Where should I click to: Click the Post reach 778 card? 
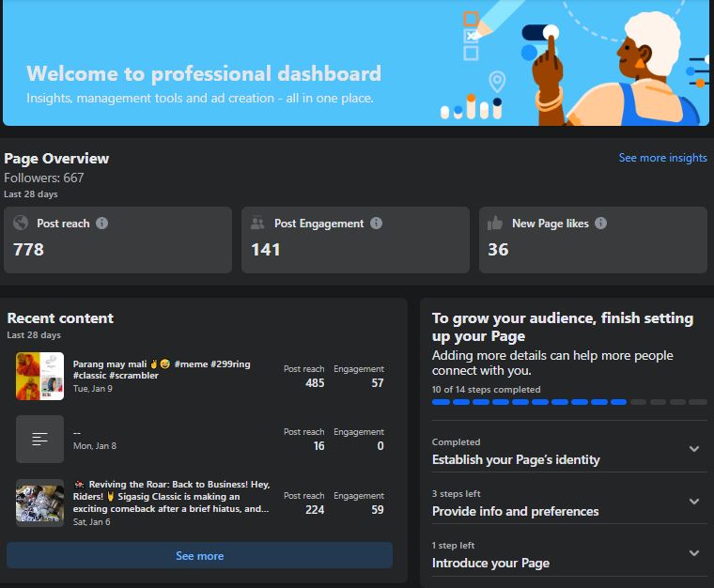pos(118,240)
